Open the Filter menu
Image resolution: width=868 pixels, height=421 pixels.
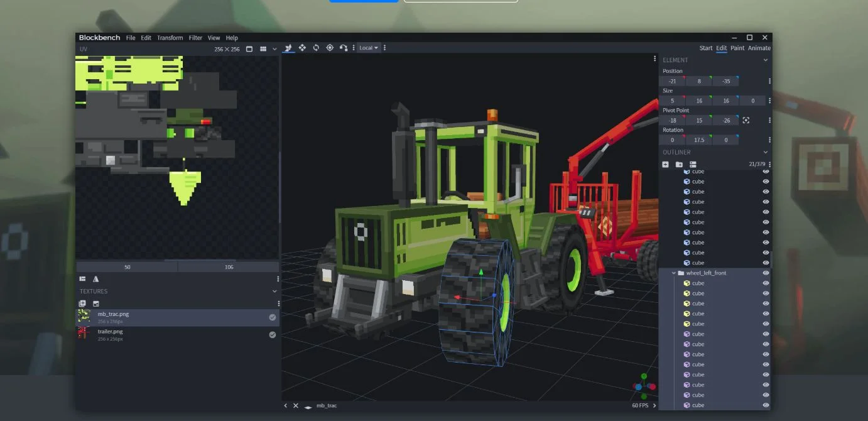point(195,38)
